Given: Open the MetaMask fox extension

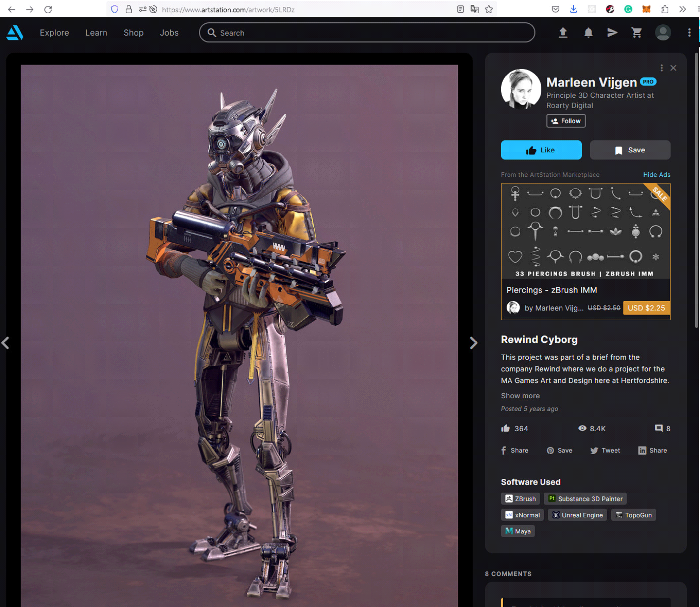Looking at the screenshot, I should coord(646,9).
